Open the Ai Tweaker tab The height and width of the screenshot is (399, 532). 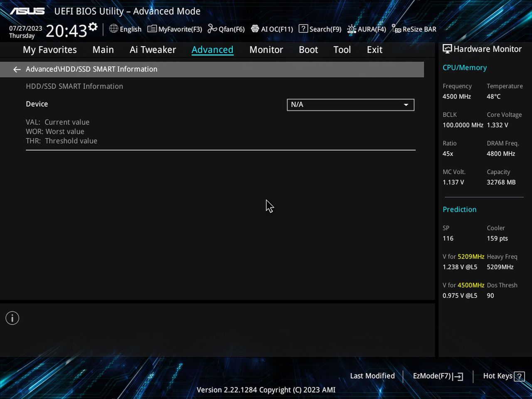[153, 50]
